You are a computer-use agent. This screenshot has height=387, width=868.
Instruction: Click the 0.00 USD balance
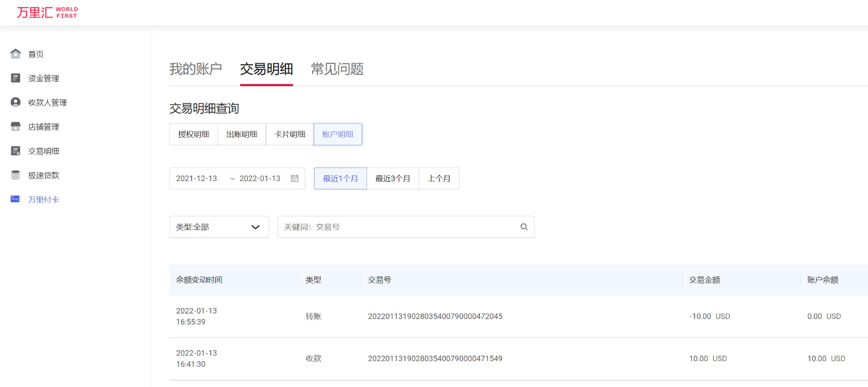pos(824,316)
